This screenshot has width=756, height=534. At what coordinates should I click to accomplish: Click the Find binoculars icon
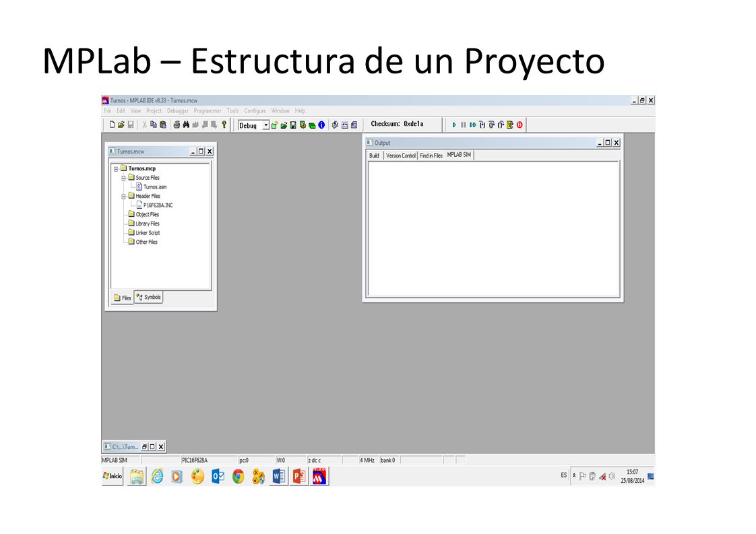coord(185,125)
